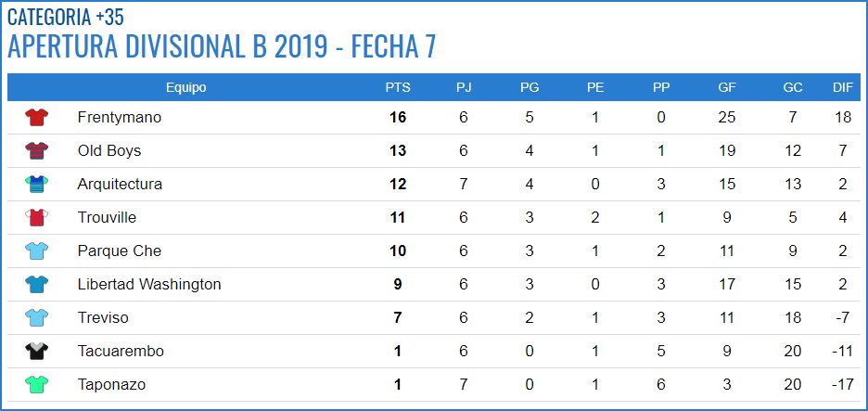This screenshot has width=868, height=411.
Task: Sort table by PTS column header
Action: point(398,88)
